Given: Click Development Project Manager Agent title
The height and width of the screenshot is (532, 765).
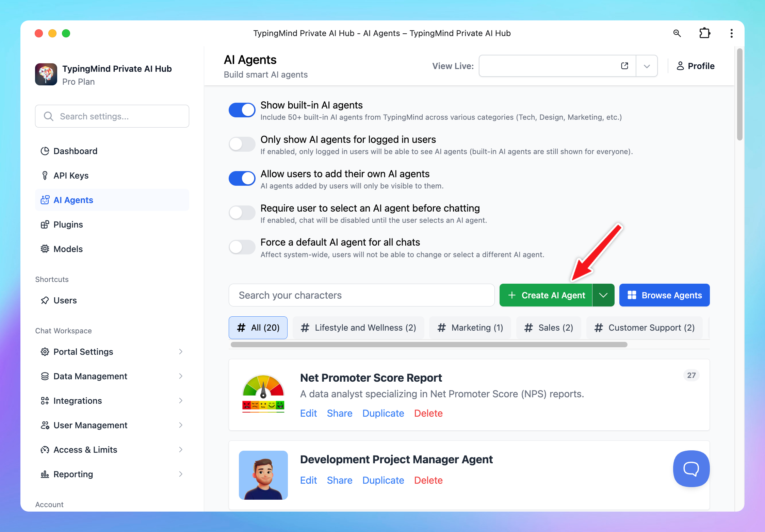Looking at the screenshot, I should click(x=396, y=460).
